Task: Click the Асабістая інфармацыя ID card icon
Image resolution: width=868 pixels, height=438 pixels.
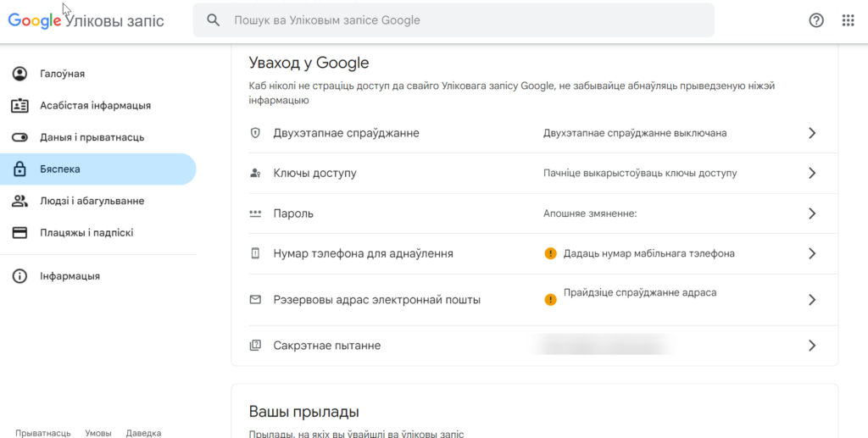Action: (20, 105)
